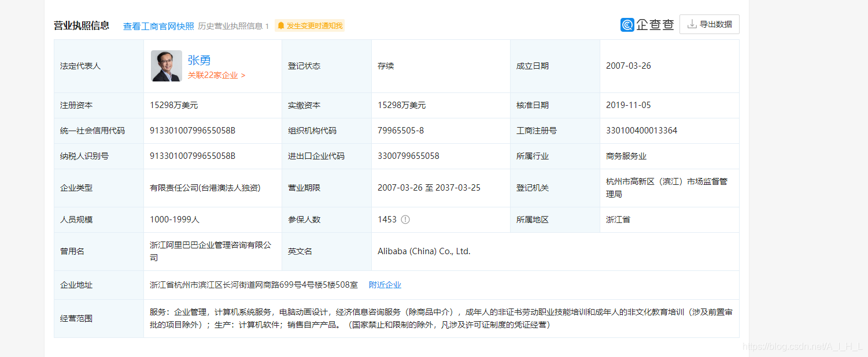Click the bell notification icon
868x357 pixels.
pyautogui.click(x=281, y=25)
